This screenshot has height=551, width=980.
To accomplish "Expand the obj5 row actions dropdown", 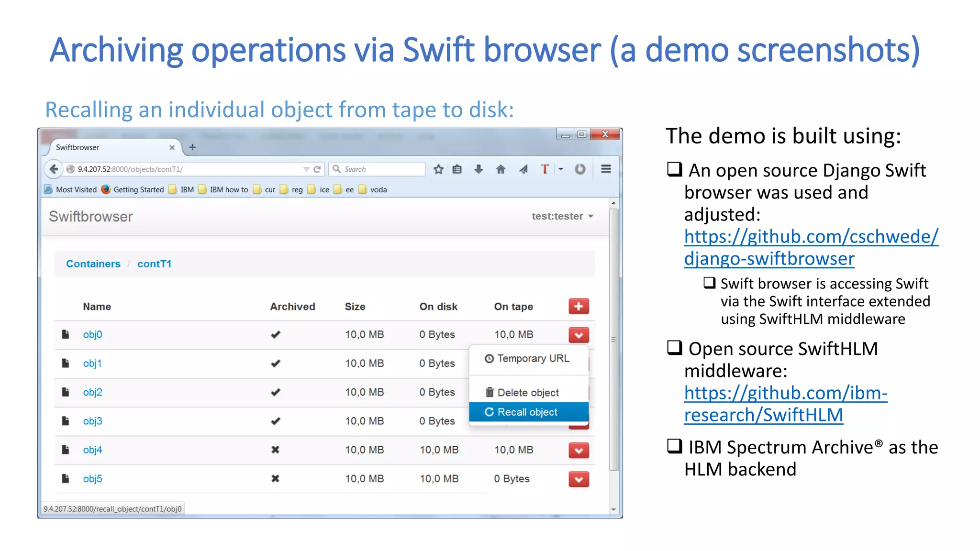I will pos(579,479).
